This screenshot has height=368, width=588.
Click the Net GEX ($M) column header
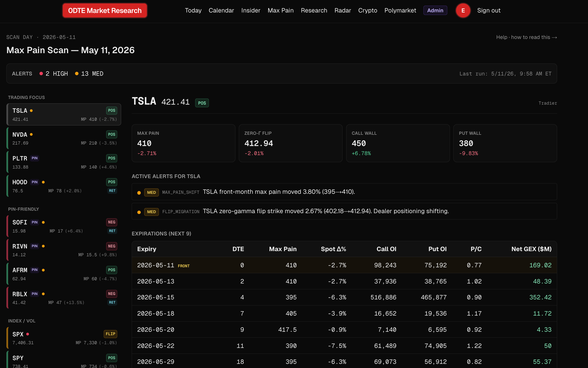pos(531,249)
